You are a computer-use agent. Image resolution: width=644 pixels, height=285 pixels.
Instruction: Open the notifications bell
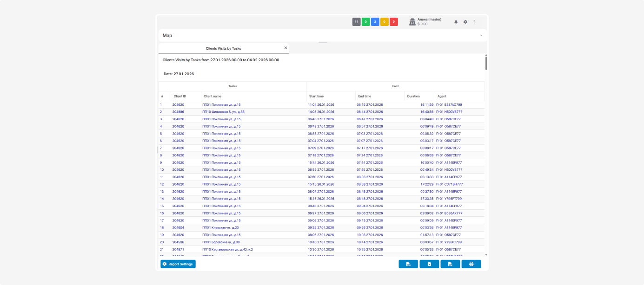tap(456, 22)
